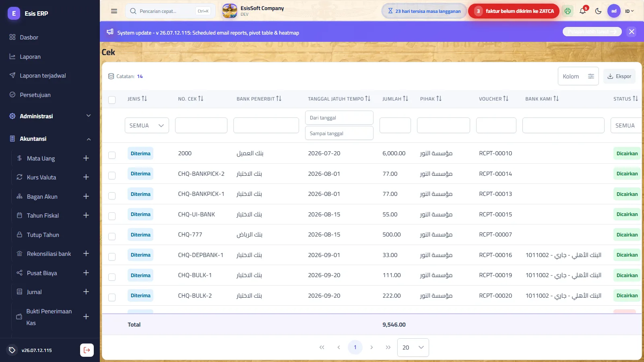Viewport: 644px width, 362px height.
Task: Open the hamburger menu toggle
Action: click(x=114, y=11)
